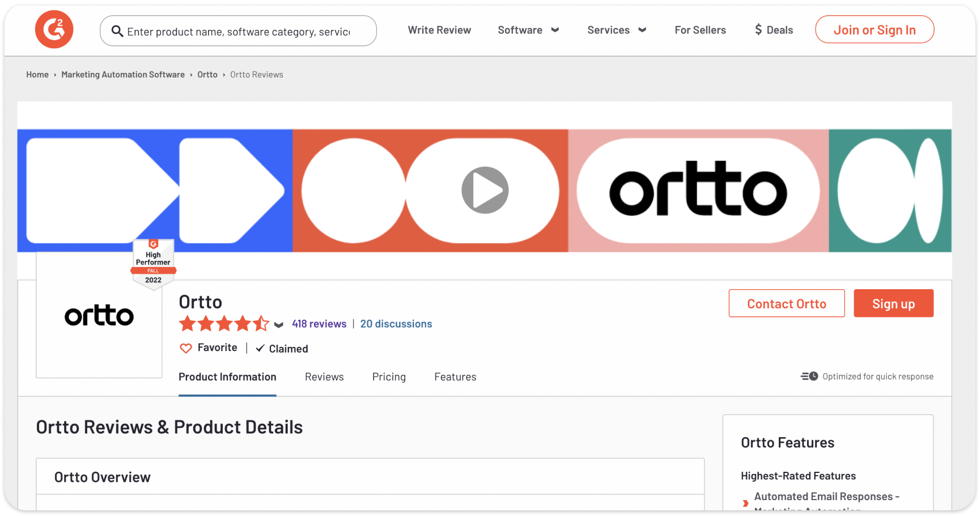The width and height of the screenshot is (980, 516).
Task: Toggle the Favorite heart icon
Action: pyautogui.click(x=186, y=348)
